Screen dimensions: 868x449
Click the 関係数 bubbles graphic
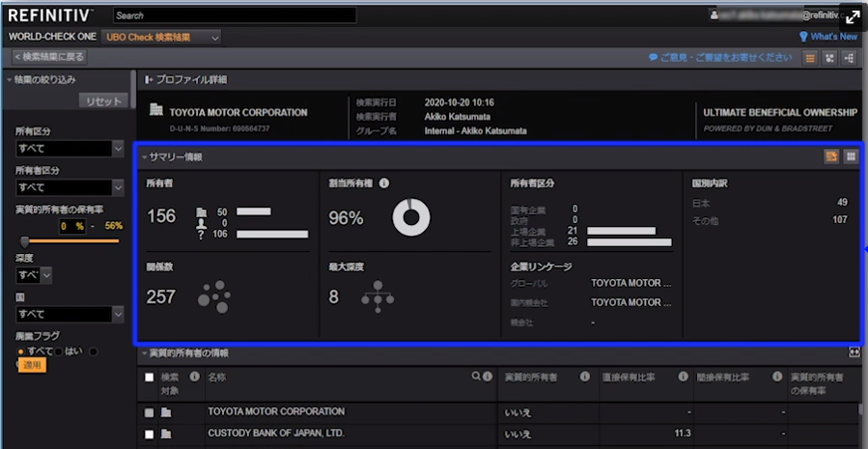tap(213, 296)
